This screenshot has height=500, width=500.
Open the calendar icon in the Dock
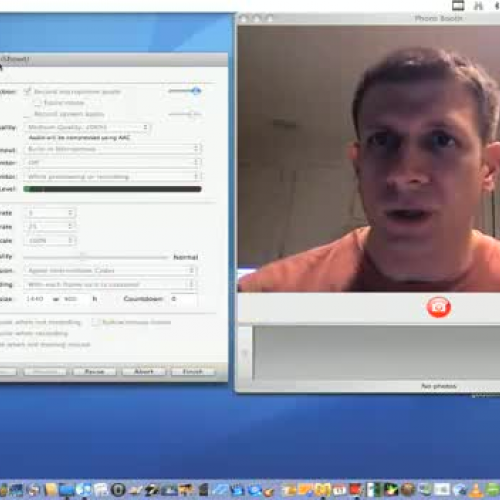coord(339,490)
